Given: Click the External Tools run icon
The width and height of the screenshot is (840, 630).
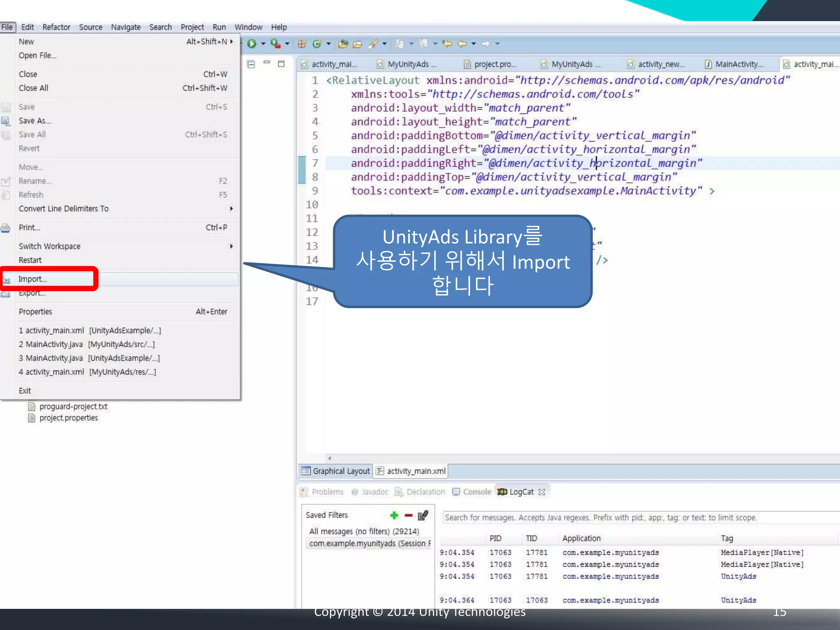Looking at the screenshot, I should click(276, 43).
